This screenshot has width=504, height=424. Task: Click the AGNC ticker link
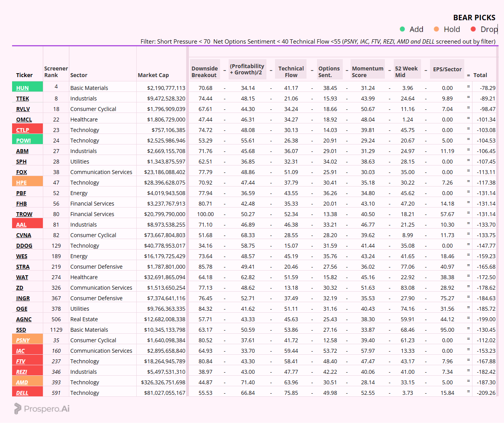pos(24,319)
